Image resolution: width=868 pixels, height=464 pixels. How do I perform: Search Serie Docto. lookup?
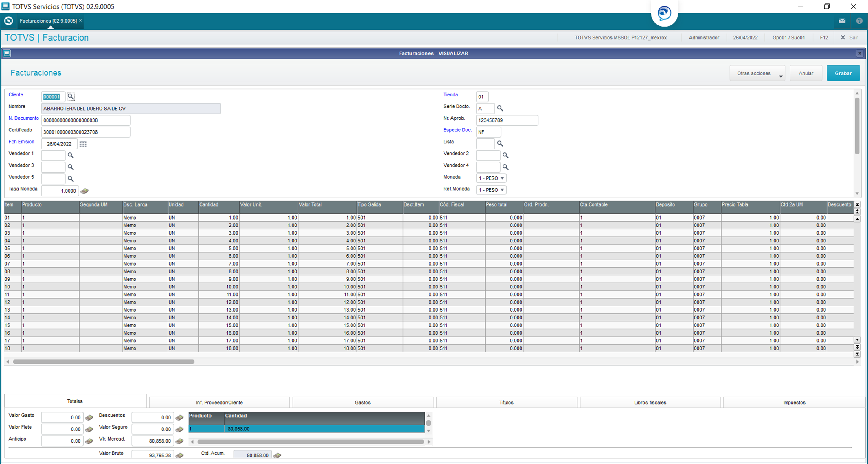pyautogui.click(x=500, y=109)
